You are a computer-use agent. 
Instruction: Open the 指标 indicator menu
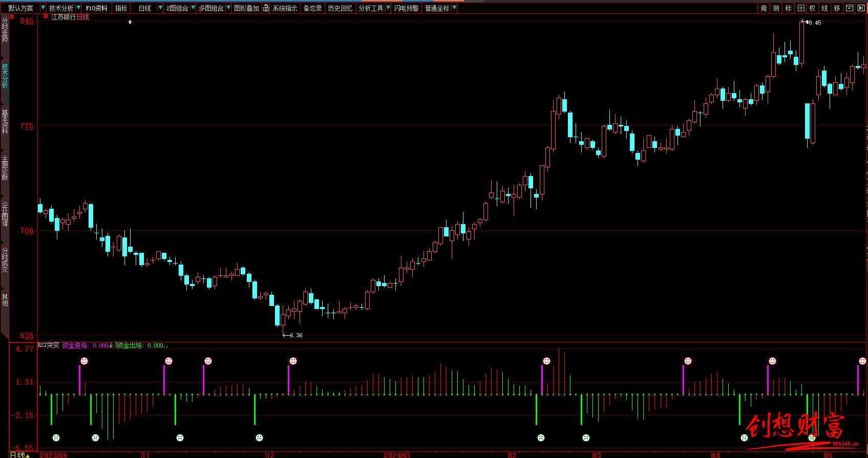pyautogui.click(x=121, y=8)
